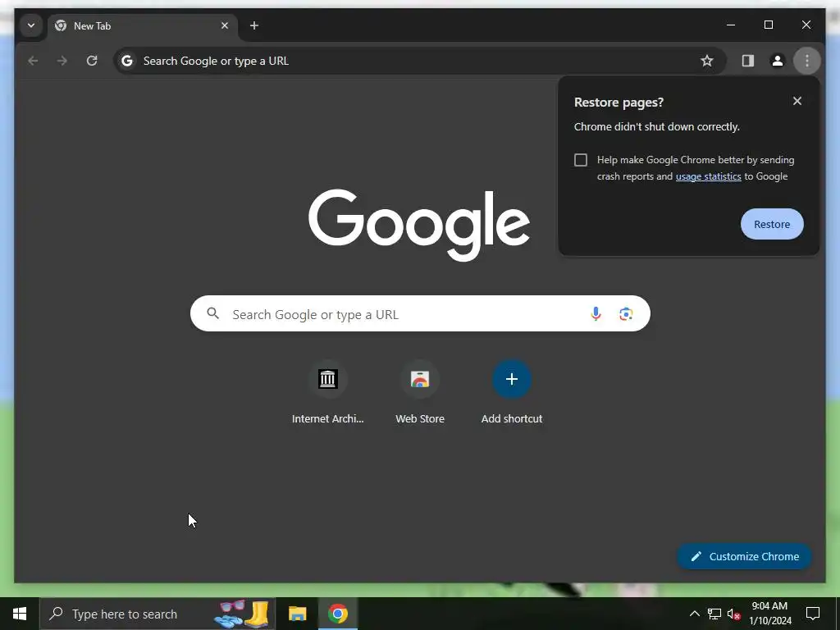This screenshot has height=630, width=840.
Task: Bookmark this tab with the star icon
Action: point(707,61)
